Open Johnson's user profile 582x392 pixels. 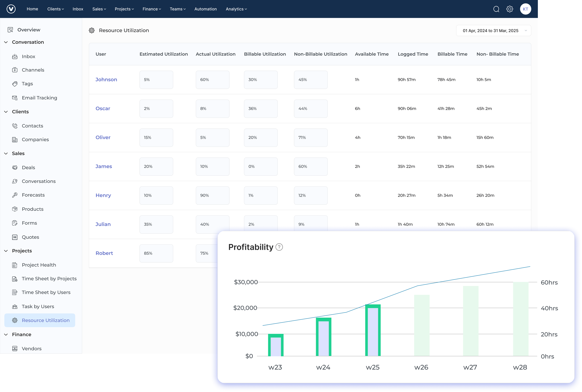[106, 80]
